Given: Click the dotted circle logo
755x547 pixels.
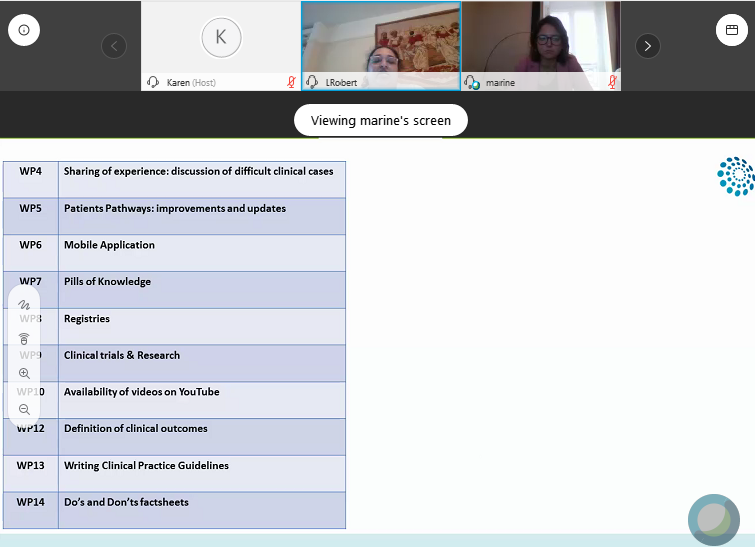Looking at the screenshot, I should (x=736, y=176).
